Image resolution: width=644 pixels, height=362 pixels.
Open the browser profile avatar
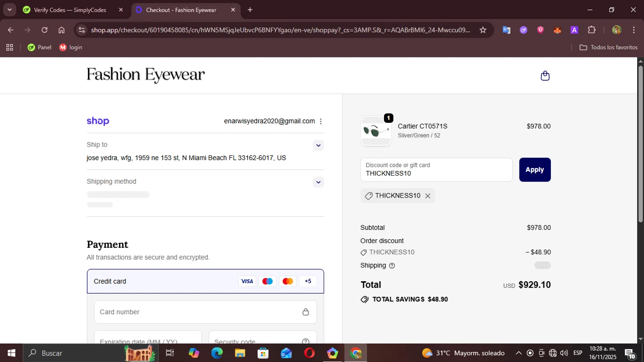click(617, 30)
